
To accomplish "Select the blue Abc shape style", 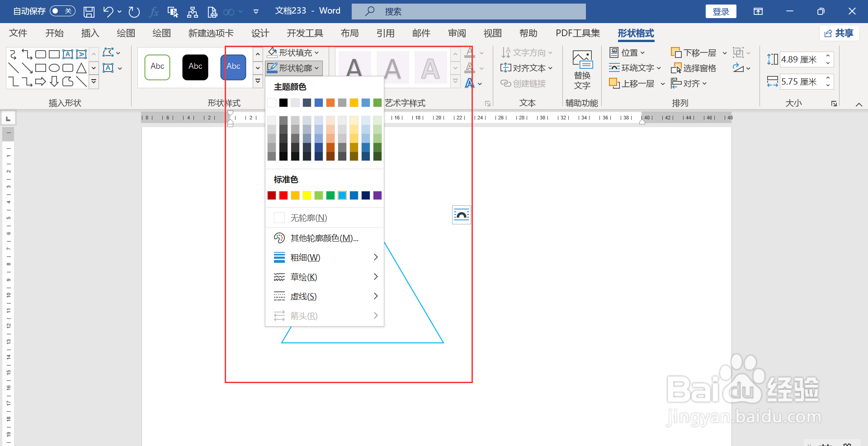I will (233, 67).
